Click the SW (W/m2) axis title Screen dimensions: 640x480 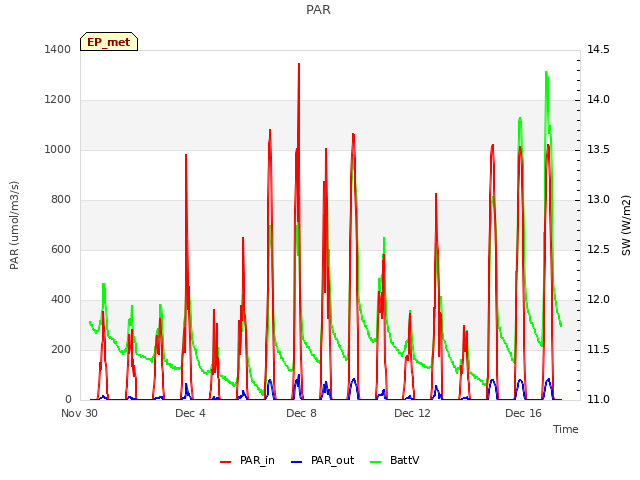pos(626,225)
